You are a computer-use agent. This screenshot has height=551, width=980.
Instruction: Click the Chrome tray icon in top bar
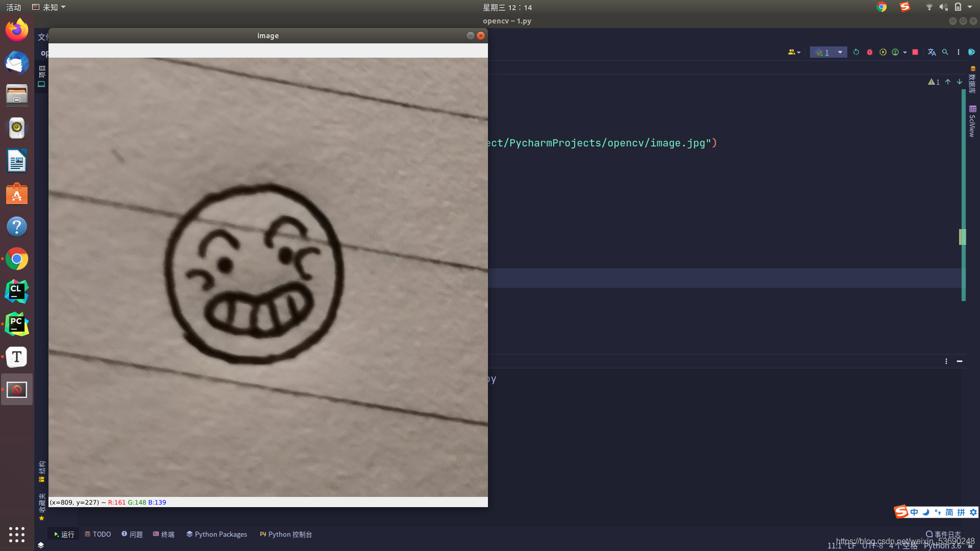tap(881, 7)
